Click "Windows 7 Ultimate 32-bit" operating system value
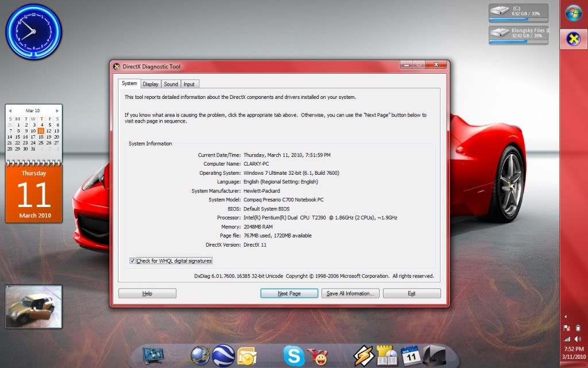 tap(291, 172)
